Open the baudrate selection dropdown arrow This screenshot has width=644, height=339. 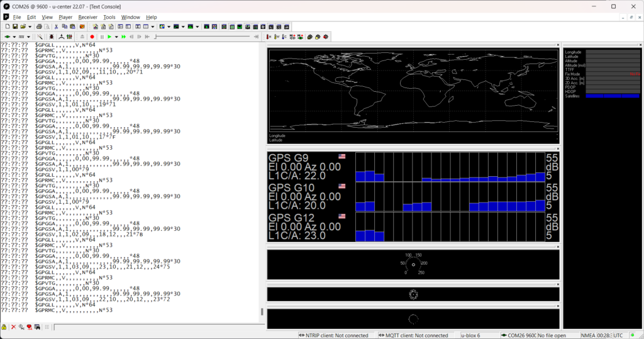point(28,37)
